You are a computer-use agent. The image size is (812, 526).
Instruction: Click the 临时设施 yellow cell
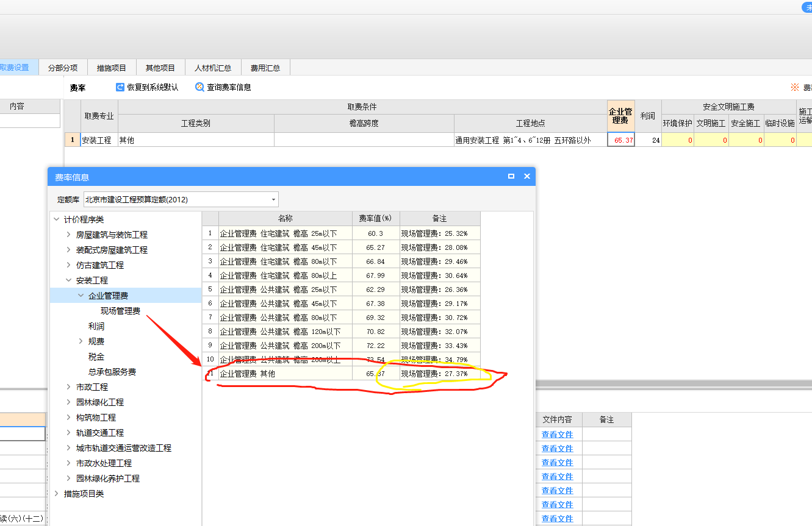(780, 140)
